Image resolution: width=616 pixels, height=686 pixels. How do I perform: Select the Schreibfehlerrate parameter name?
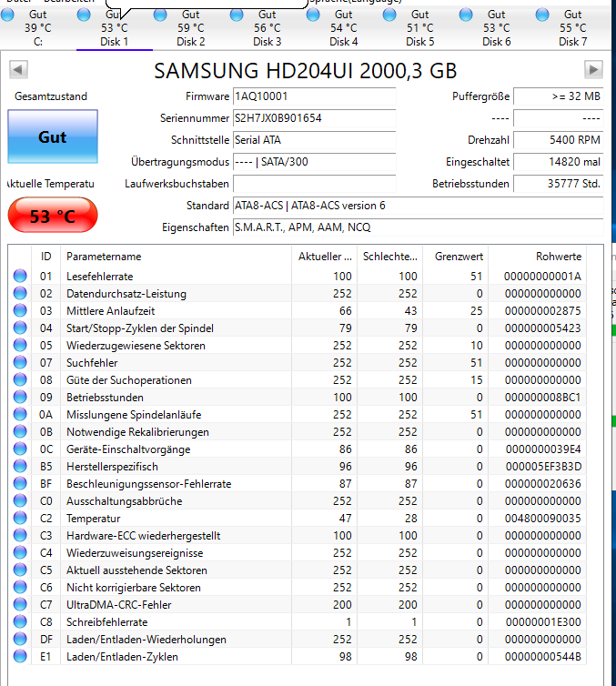[x=106, y=622]
